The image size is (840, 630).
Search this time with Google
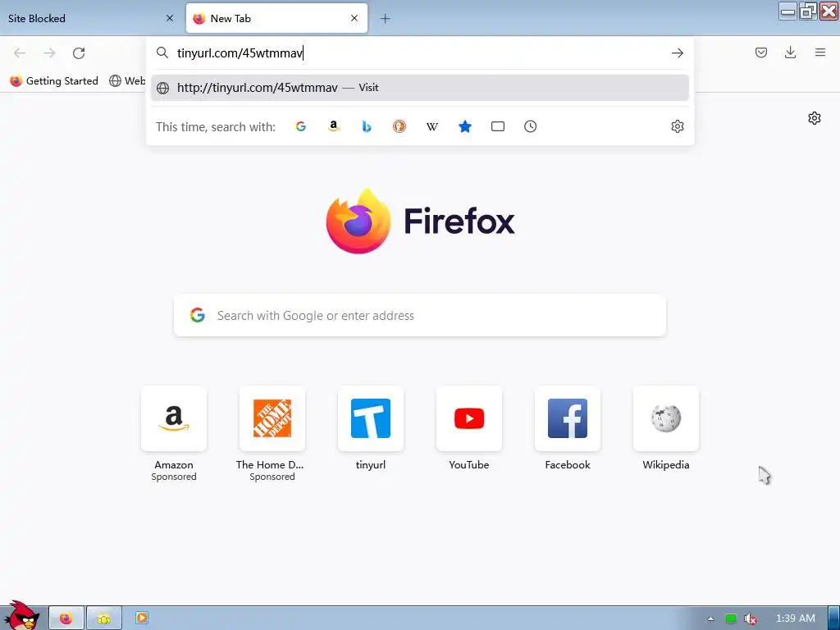301,126
